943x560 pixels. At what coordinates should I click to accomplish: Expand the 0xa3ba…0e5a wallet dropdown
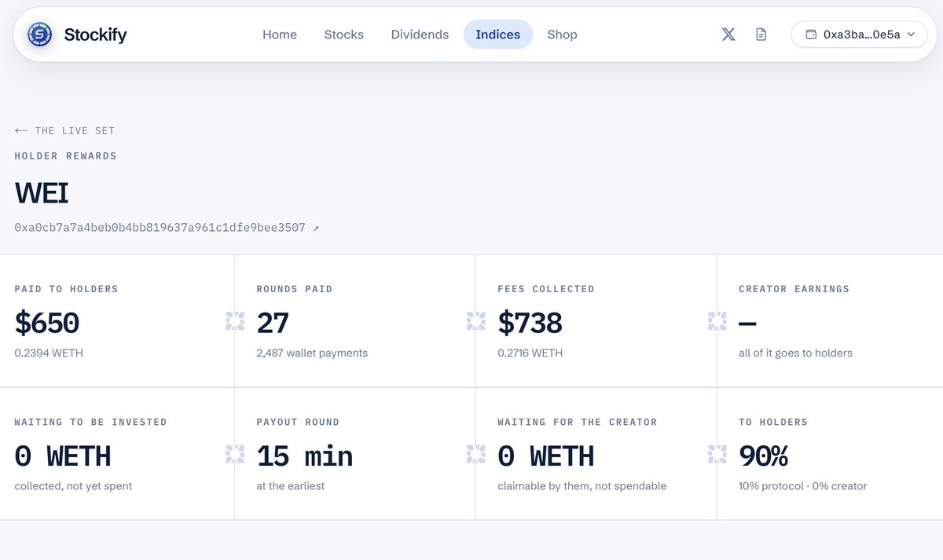click(x=859, y=35)
